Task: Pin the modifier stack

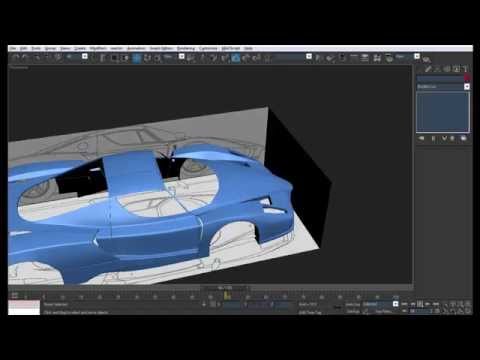Action: pyautogui.click(x=421, y=138)
